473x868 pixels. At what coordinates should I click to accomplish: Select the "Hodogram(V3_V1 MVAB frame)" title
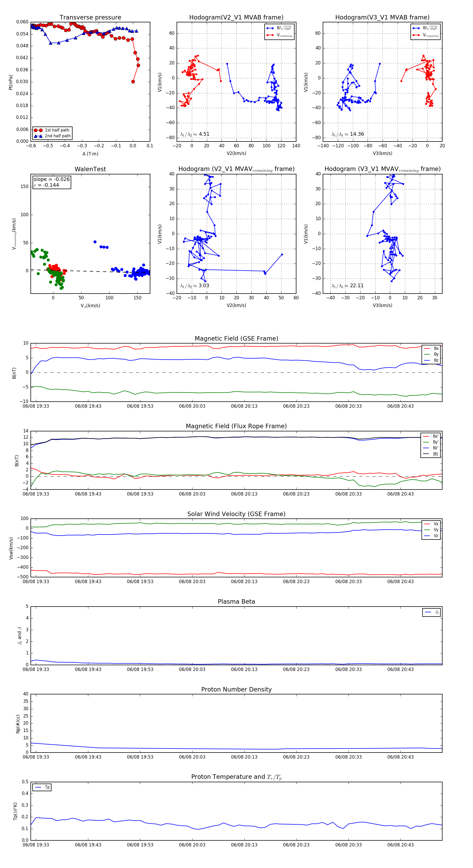pos(382,18)
